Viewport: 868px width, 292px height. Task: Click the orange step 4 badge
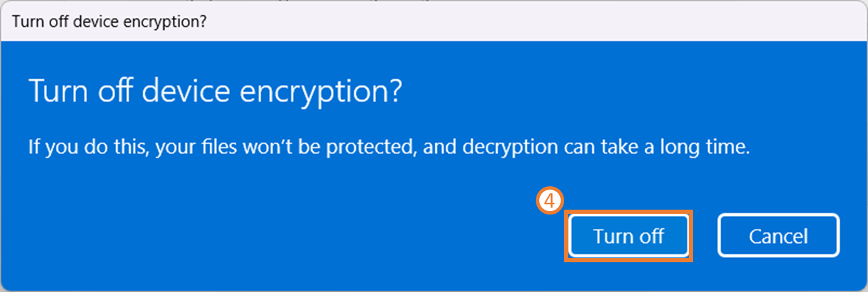(549, 201)
